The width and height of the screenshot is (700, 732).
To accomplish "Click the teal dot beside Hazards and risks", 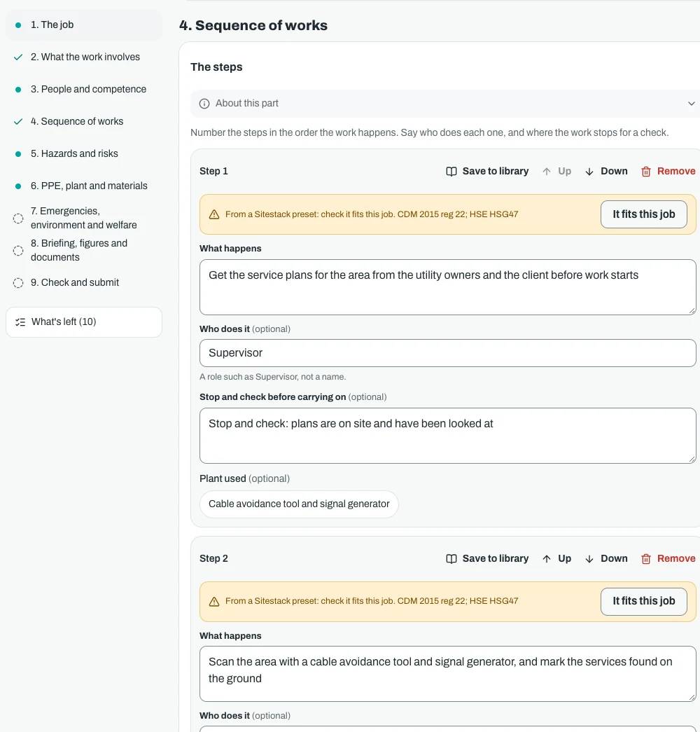I will click(x=18, y=153).
